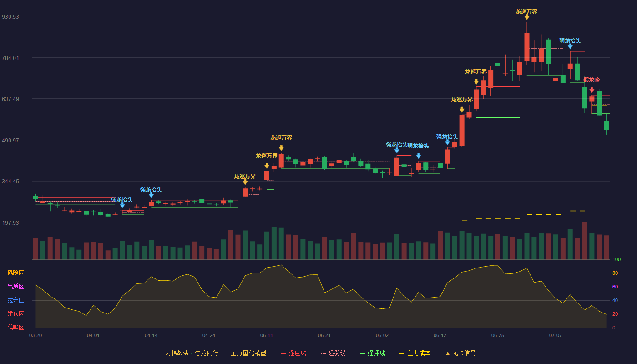Image resolution: width=637 pixels, height=364 pixels.
Task: Click the yellow arrow under the leftmost 龙巡万界 label
Action: (x=245, y=182)
